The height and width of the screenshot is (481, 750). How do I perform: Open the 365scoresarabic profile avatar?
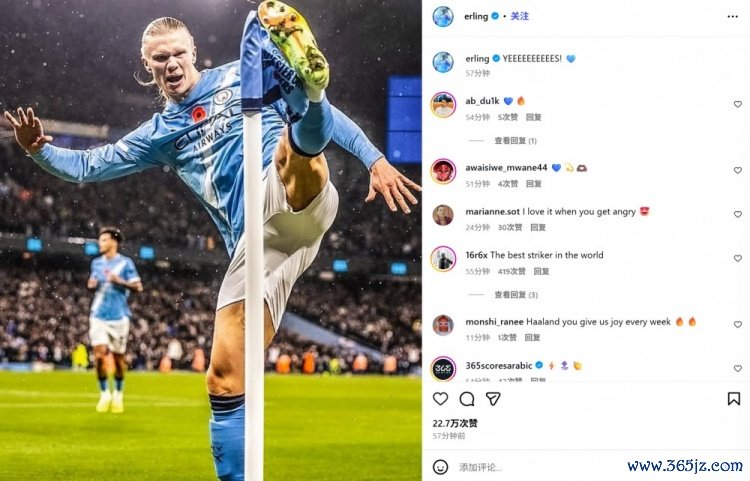point(443,369)
